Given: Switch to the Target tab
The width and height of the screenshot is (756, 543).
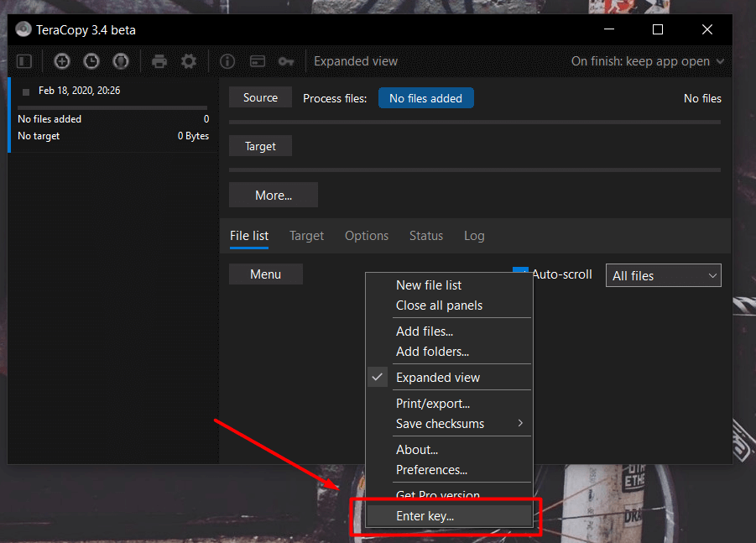Looking at the screenshot, I should click(x=306, y=235).
